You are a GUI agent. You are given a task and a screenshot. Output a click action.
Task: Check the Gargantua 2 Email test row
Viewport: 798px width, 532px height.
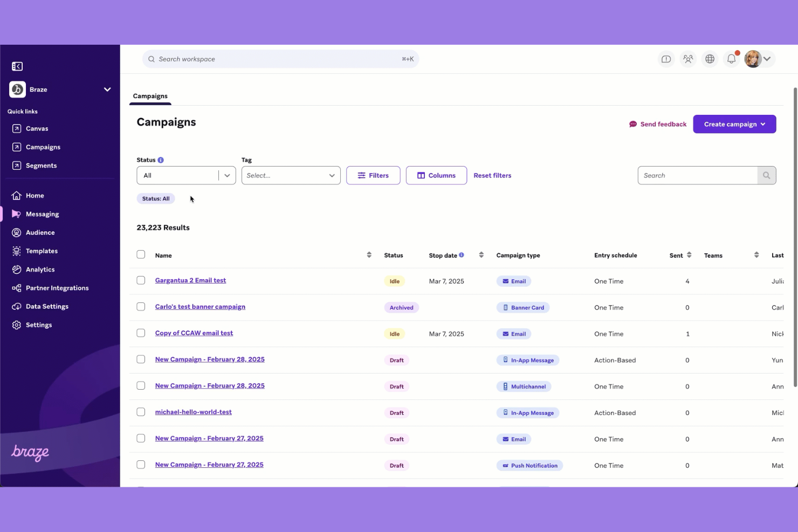pyautogui.click(x=141, y=280)
